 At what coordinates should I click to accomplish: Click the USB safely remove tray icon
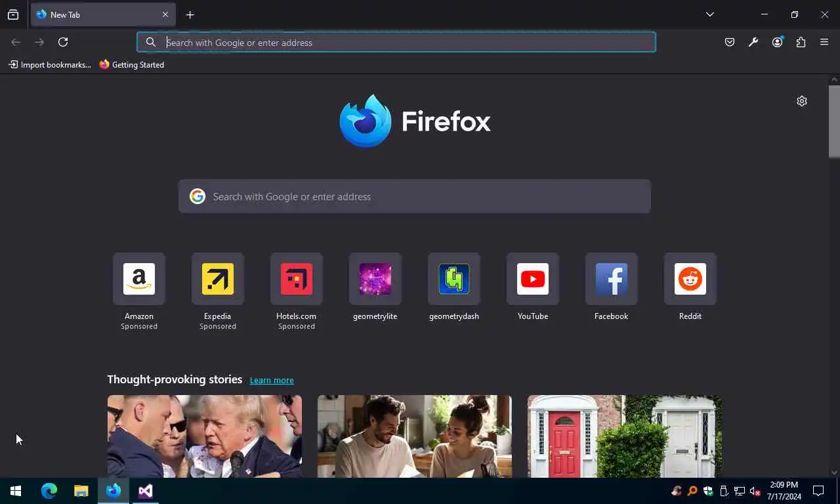point(724,491)
